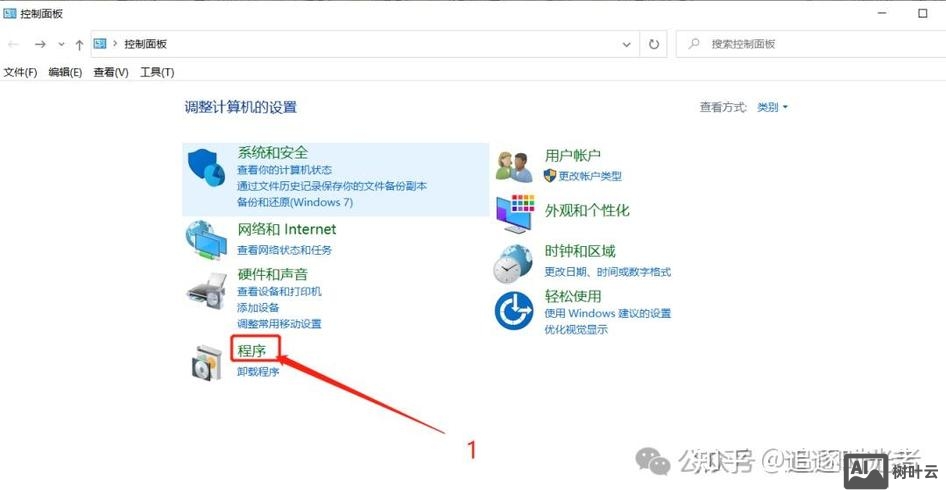Click the search magnifier icon
This screenshot has height=500, width=946.
(x=694, y=43)
